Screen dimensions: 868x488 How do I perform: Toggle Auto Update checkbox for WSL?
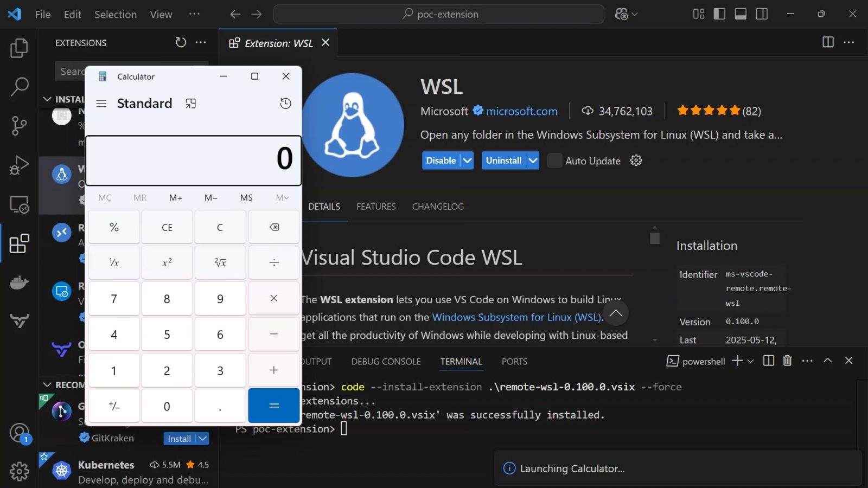coord(554,160)
